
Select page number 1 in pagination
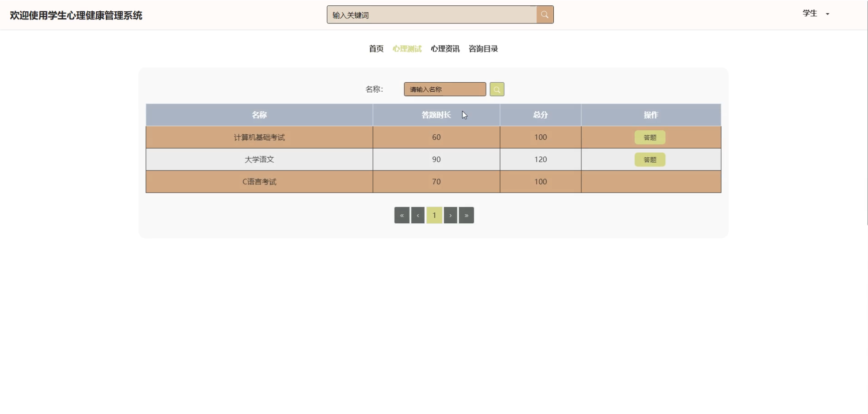click(x=434, y=216)
